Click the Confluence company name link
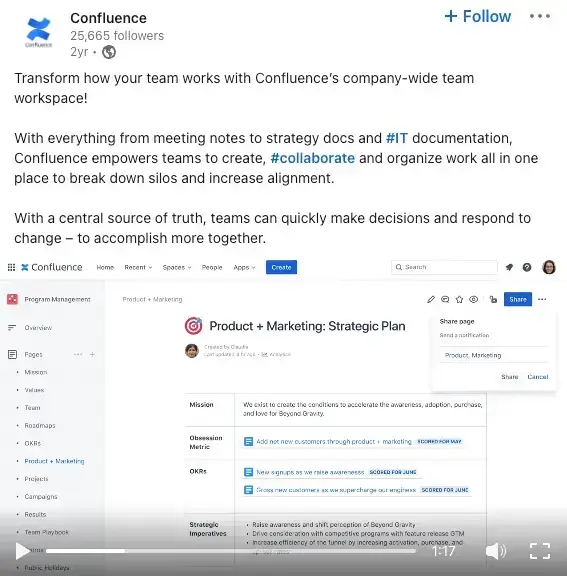Viewport: 567px width, 576px height. tap(108, 18)
